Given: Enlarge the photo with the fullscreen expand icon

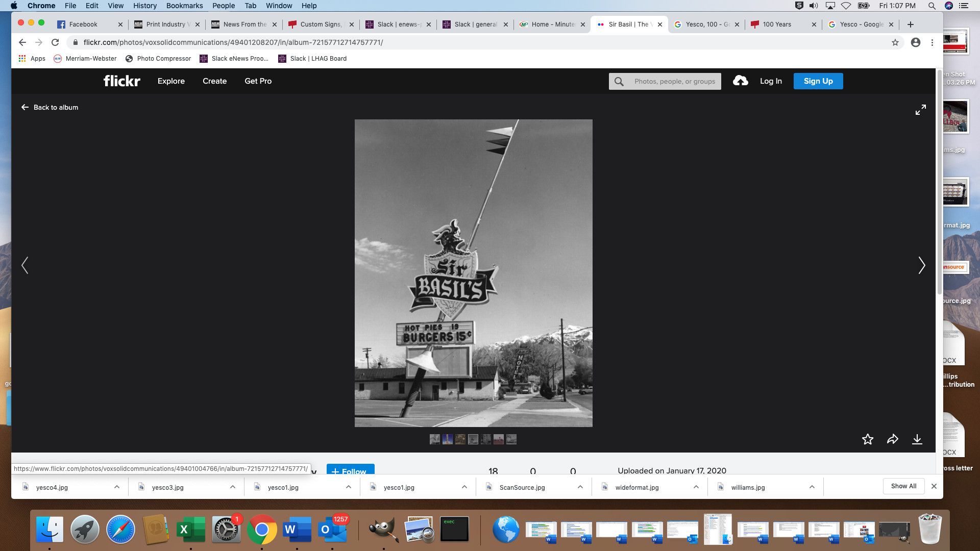Looking at the screenshot, I should click(x=921, y=109).
